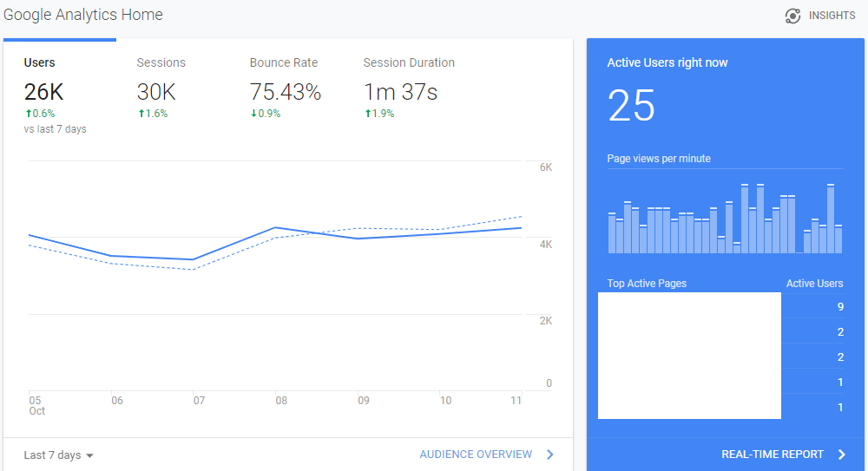The image size is (868, 471).
Task: Click the top active page row with 9 users
Action: point(720,306)
